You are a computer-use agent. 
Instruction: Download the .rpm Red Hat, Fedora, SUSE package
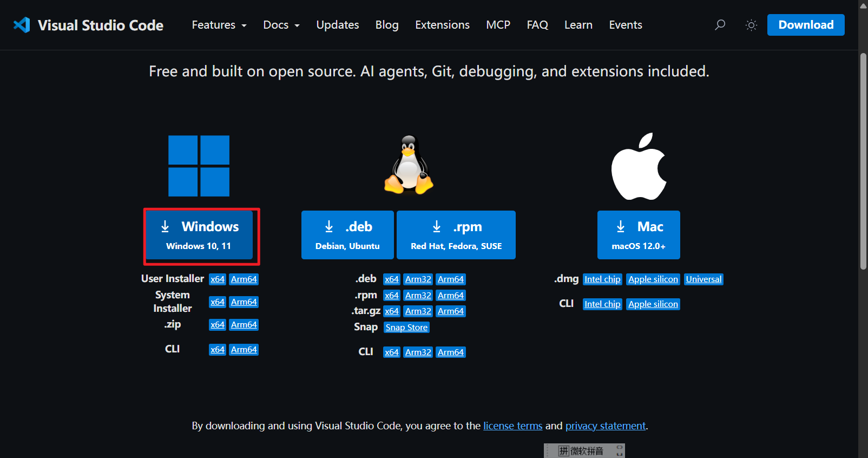456,235
